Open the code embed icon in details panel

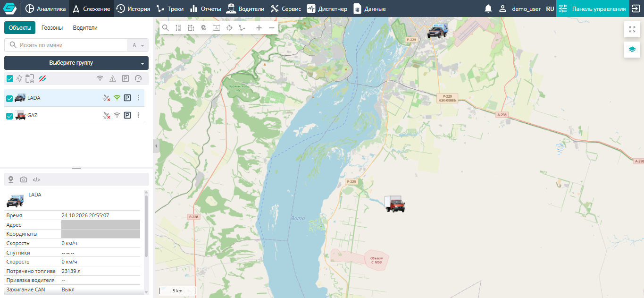click(x=36, y=179)
